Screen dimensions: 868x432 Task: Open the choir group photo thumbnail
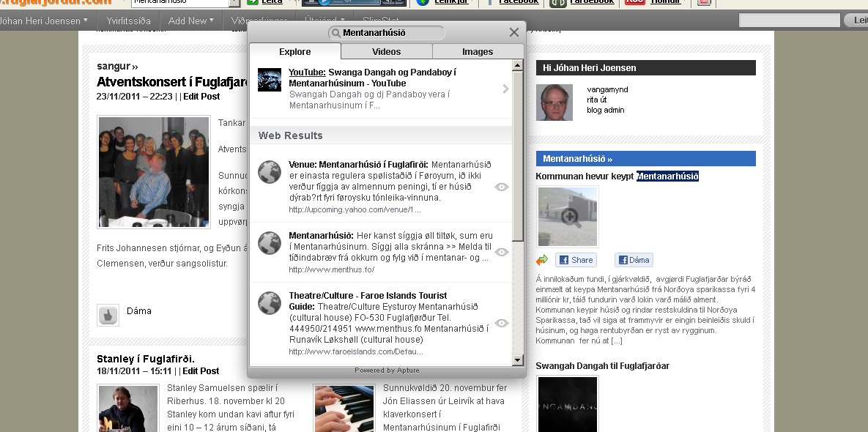[x=154, y=171]
